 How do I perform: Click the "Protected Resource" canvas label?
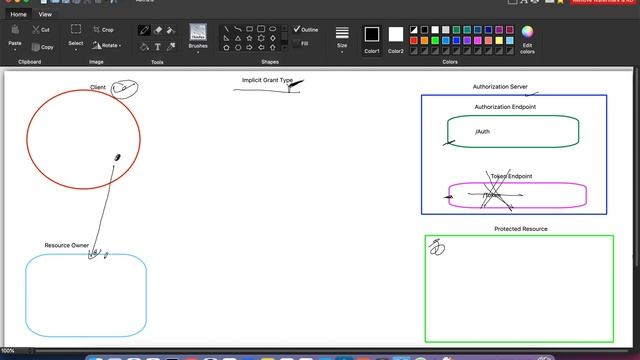click(x=521, y=229)
